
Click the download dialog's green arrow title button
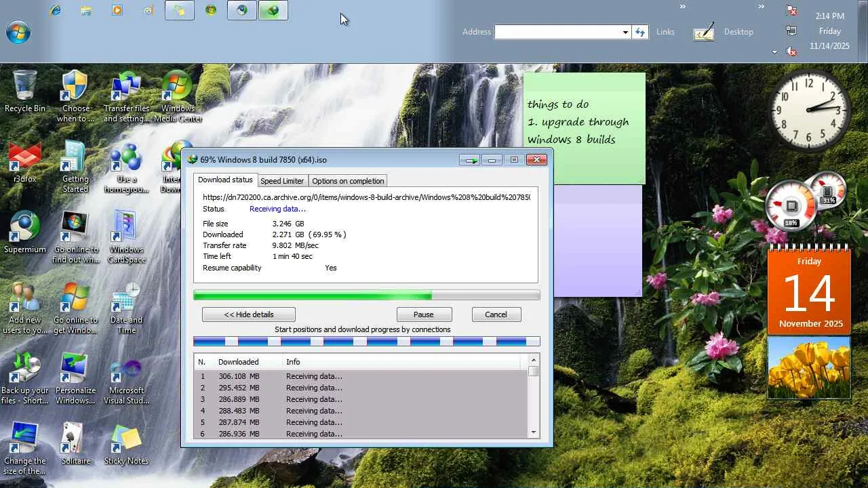469,160
